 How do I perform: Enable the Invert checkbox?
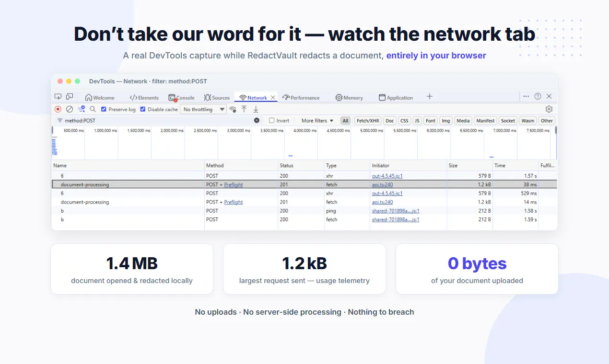point(271,121)
